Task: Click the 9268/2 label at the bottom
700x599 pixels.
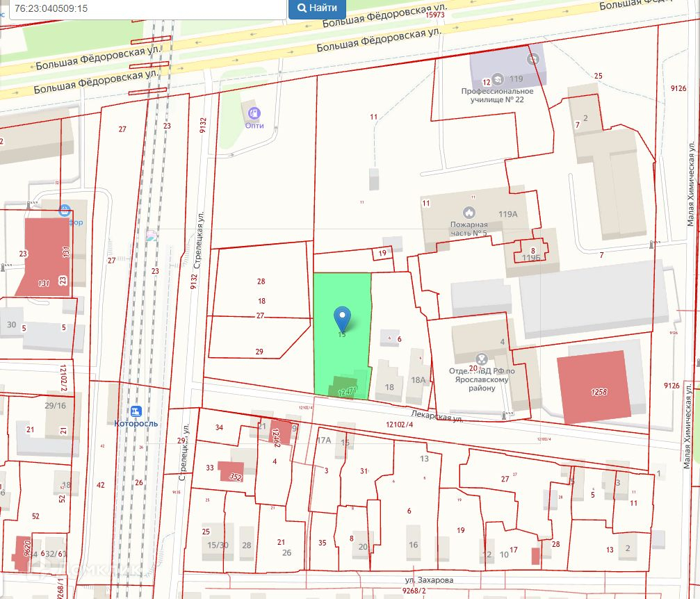Action: tap(414, 591)
